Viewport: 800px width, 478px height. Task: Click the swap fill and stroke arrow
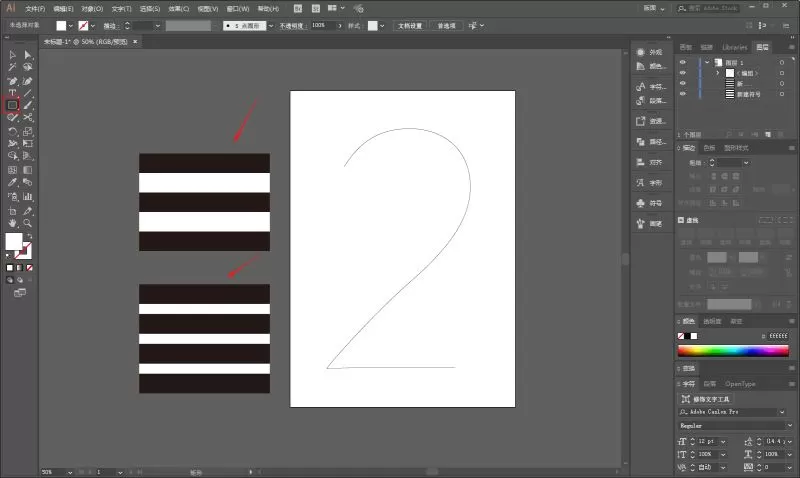click(29, 237)
